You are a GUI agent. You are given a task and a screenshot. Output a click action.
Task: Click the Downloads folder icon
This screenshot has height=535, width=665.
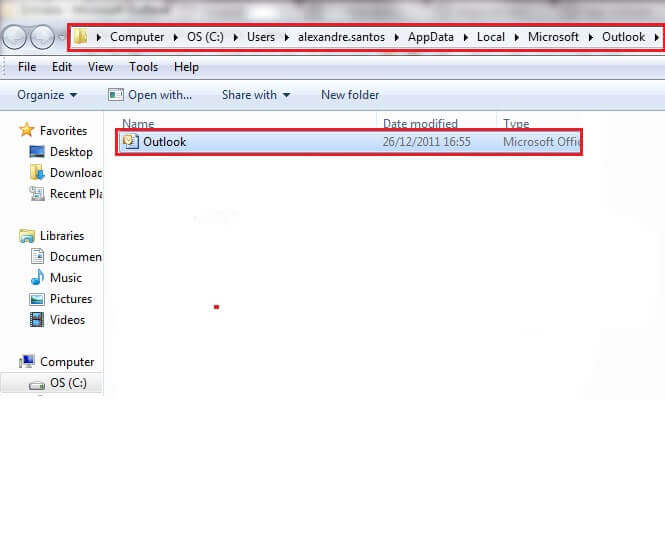(37, 172)
